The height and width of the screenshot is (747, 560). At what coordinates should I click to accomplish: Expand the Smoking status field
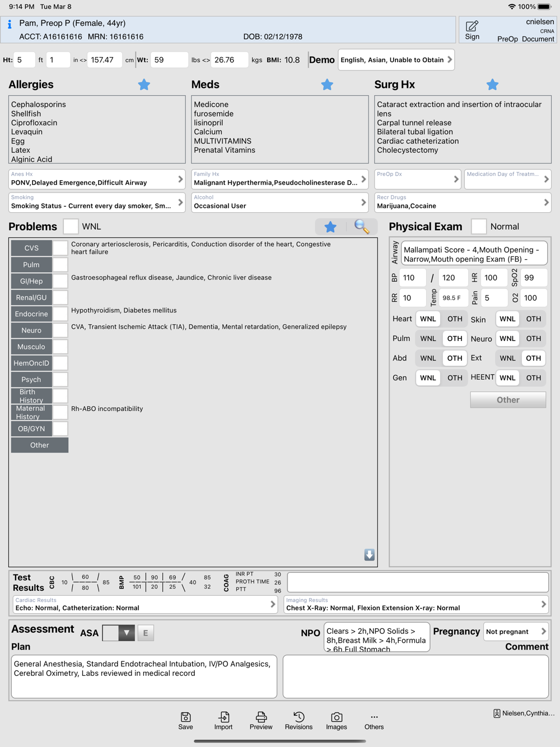pos(97,202)
